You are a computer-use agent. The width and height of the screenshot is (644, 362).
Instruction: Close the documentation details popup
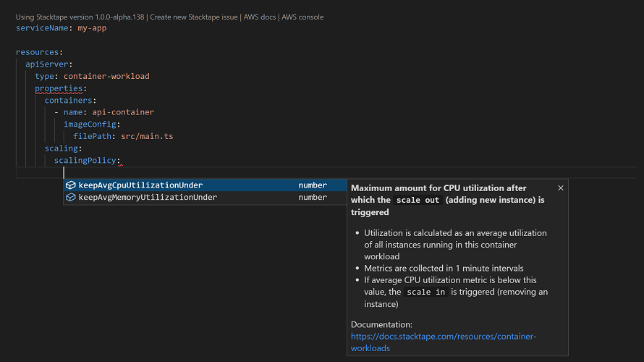coord(561,188)
